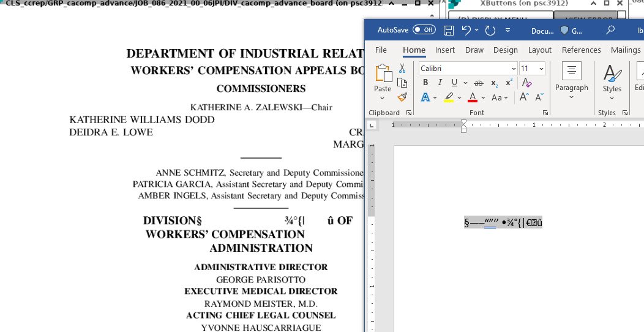This screenshot has width=644, height=332.
Task: Click Increase Font Size icon
Action: (x=523, y=97)
